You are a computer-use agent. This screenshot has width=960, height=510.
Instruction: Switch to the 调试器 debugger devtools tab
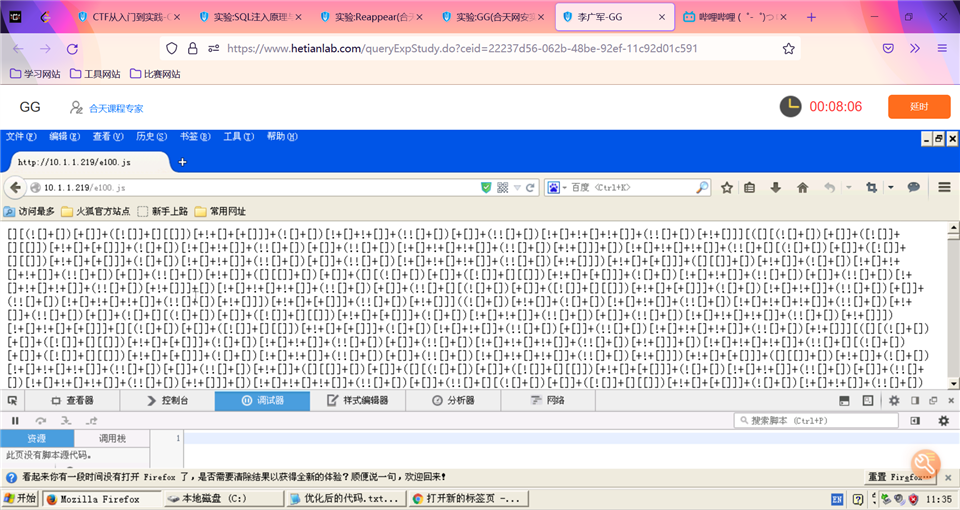pos(263,400)
